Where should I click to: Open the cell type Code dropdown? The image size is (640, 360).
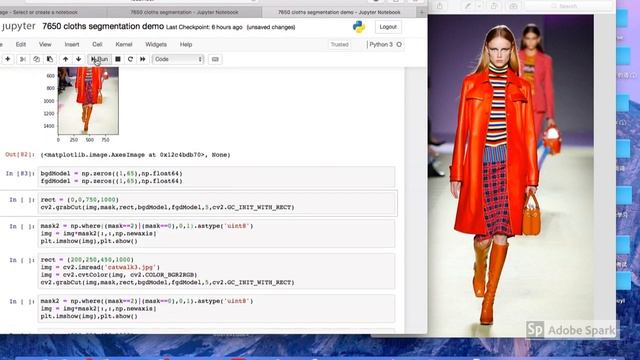coord(178,59)
